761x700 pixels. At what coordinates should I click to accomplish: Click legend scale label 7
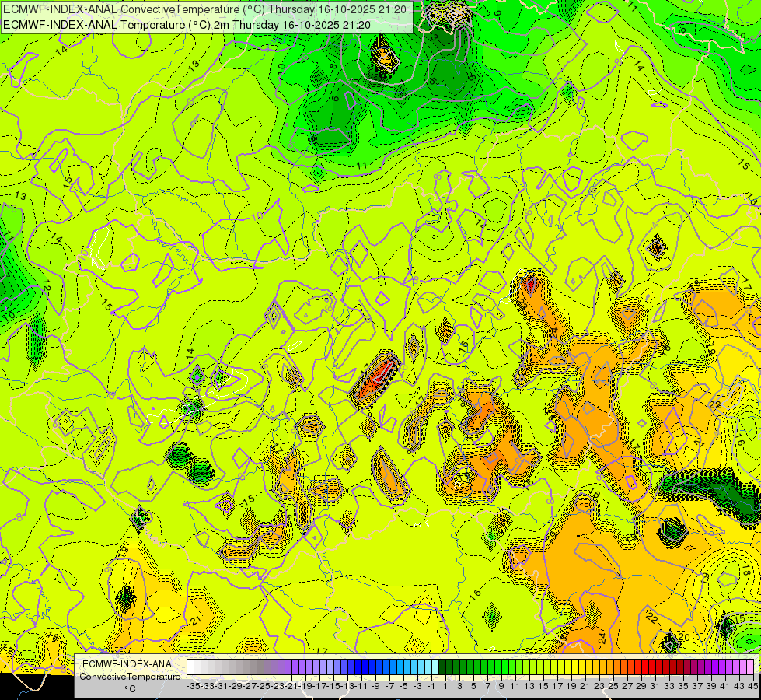[487, 687]
